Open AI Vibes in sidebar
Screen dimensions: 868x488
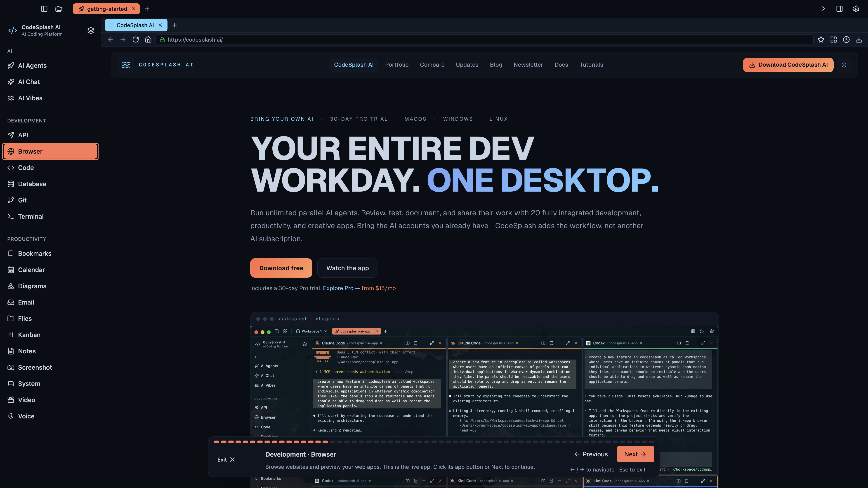coord(51,98)
